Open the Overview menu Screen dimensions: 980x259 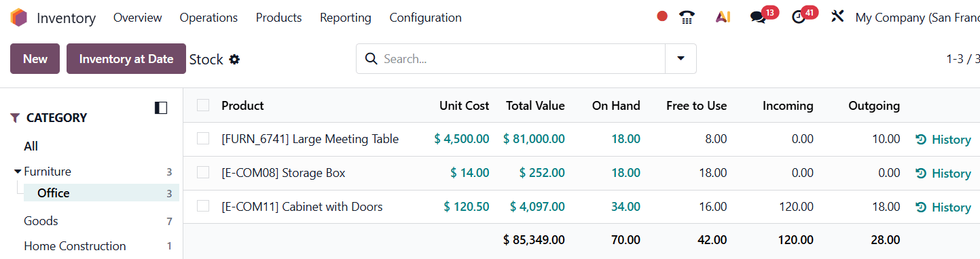point(138,18)
